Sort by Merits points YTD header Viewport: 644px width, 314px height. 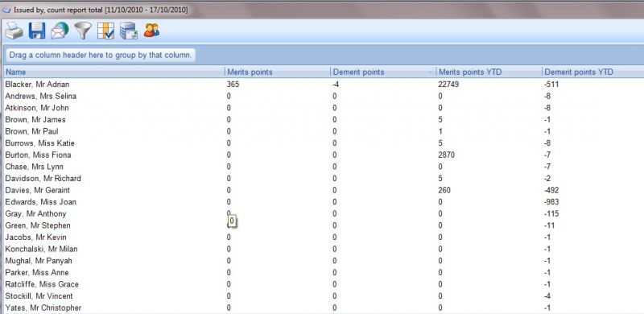coord(489,72)
